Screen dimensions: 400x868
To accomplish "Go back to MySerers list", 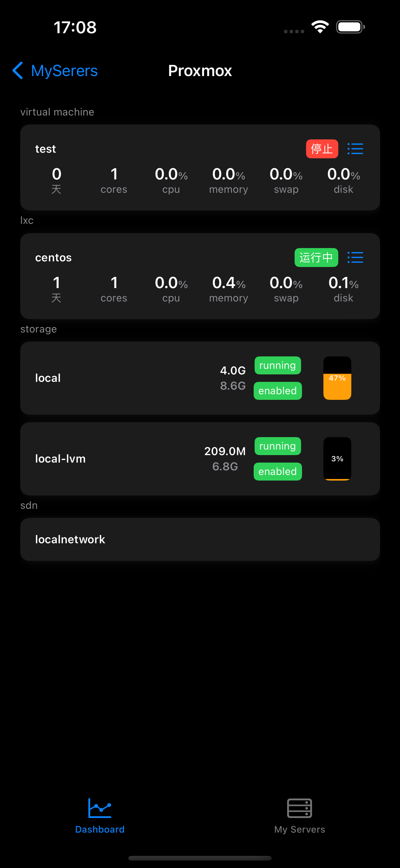I will click(x=55, y=71).
